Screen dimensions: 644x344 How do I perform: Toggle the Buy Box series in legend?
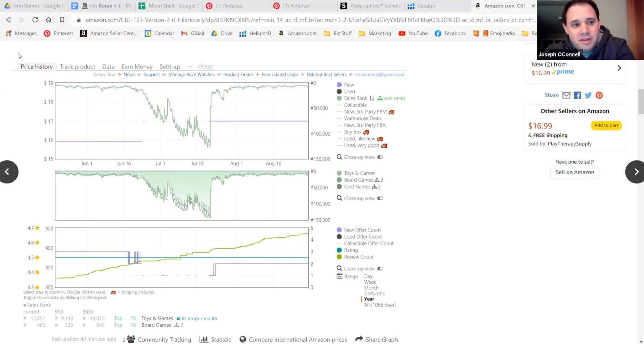tap(353, 132)
